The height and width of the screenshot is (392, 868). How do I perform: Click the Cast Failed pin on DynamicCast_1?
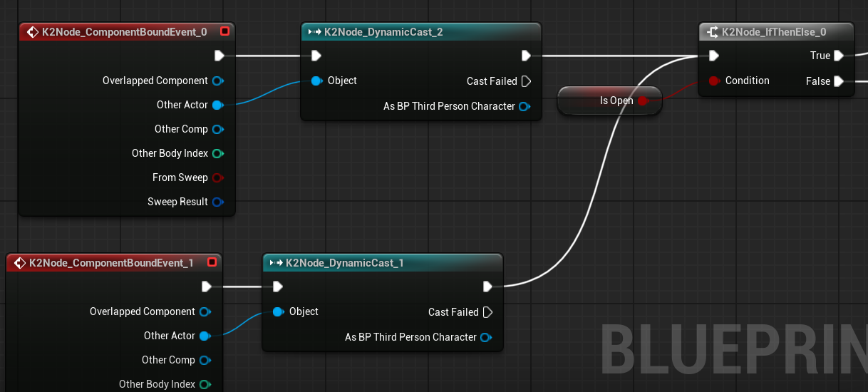[x=487, y=312]
